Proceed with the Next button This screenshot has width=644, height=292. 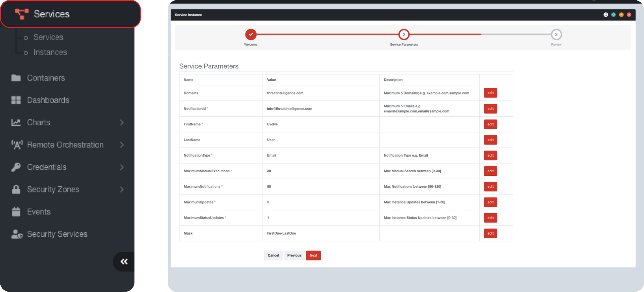tap(313, 255)
